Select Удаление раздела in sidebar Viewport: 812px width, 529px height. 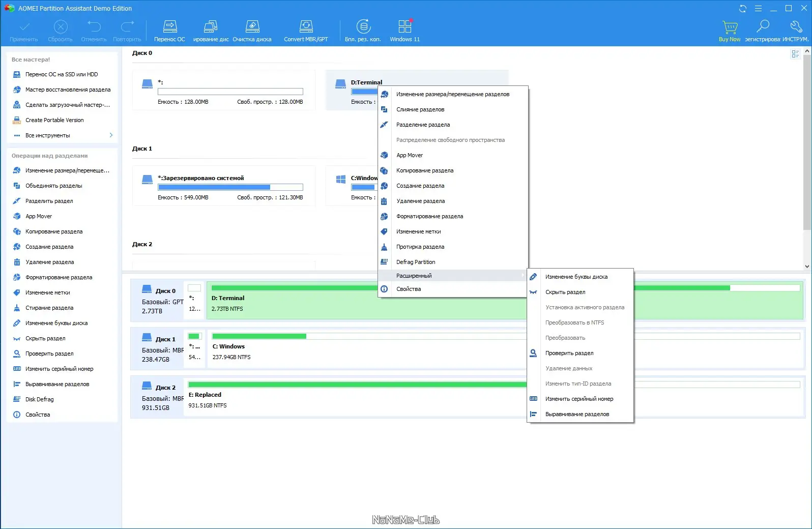pos(49,262)
